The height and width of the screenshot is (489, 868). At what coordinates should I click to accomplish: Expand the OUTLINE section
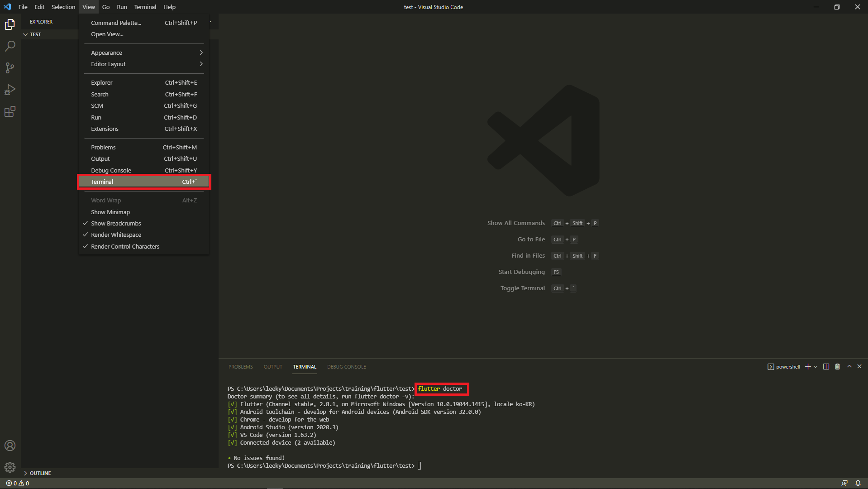tap(120, 473)
